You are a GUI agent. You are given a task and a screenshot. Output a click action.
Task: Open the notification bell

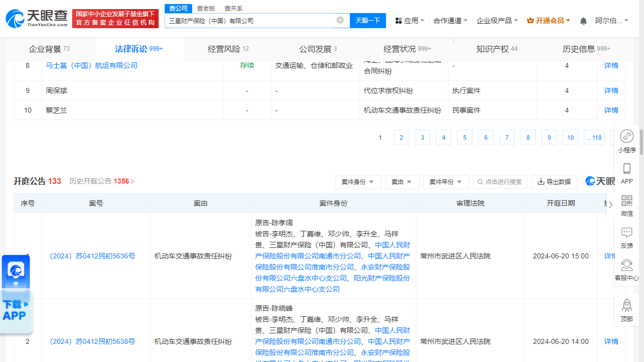(583, 21)
